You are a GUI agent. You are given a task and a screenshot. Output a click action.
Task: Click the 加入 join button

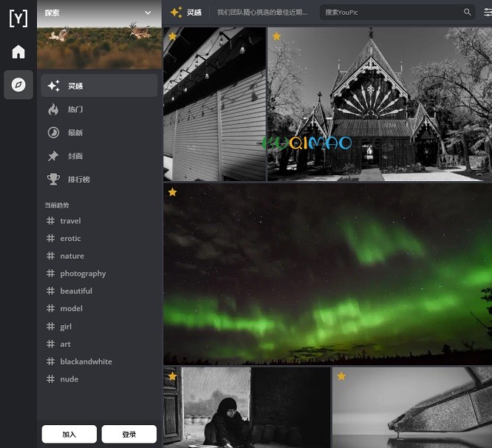click(69, 434)
